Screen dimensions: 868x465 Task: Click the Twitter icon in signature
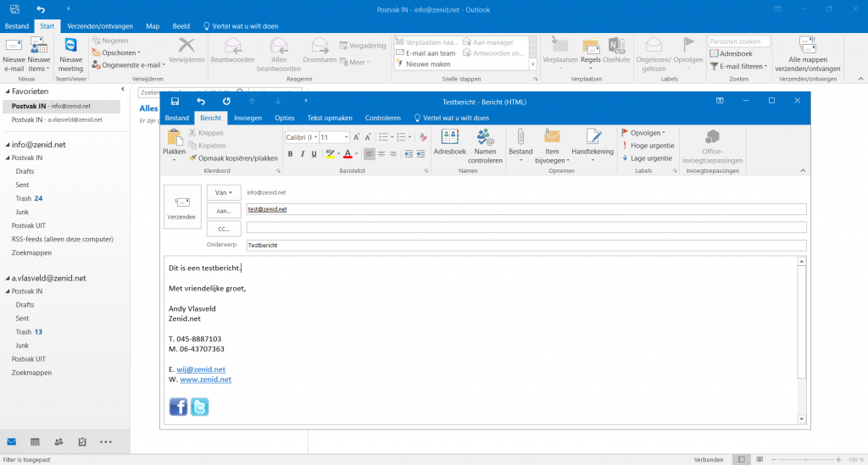[199, 407]
